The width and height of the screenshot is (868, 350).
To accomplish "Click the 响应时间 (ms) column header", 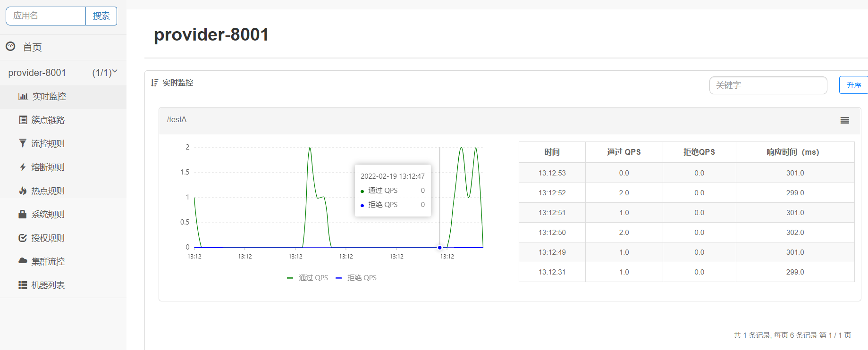I will coord(795,152).
